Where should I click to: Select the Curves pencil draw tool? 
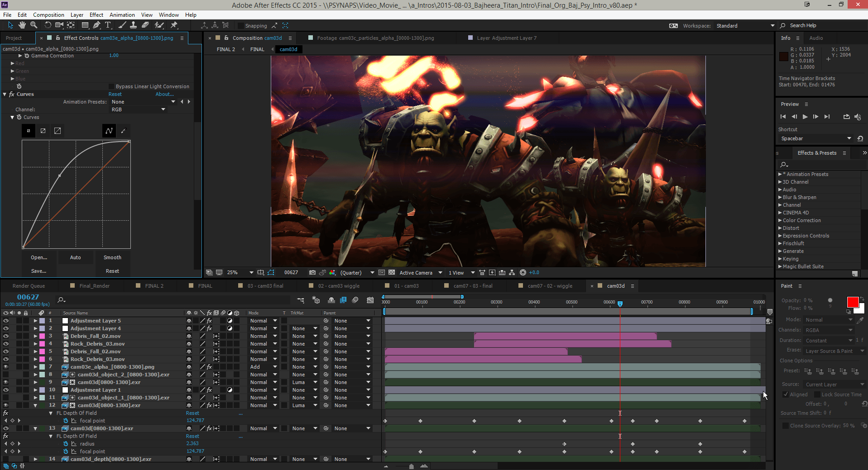click(123, 131)
